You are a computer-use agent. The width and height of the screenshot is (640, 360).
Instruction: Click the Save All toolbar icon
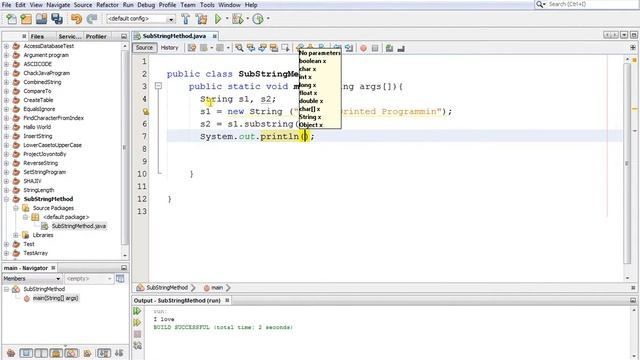coord(57,19)
